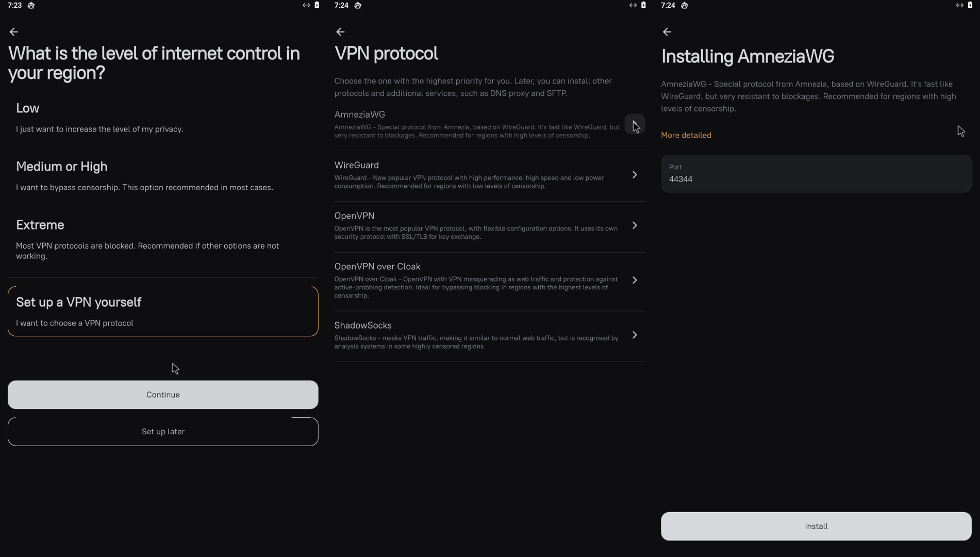Open OpenVPN over Cloak chevron
The image size is (980, 557).
tap(635, 280)
